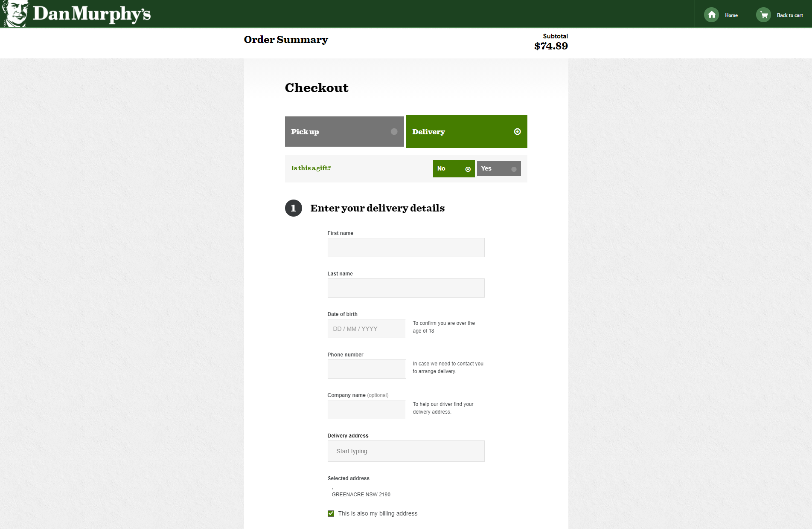The image size is (812, 530).
Task: Click the Order Summary heading
Action: click(285, 40)
